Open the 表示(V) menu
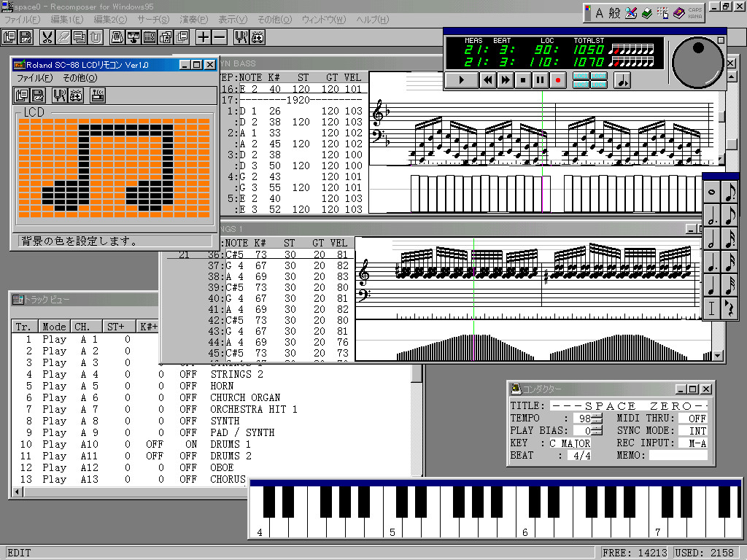 [233, 19]
